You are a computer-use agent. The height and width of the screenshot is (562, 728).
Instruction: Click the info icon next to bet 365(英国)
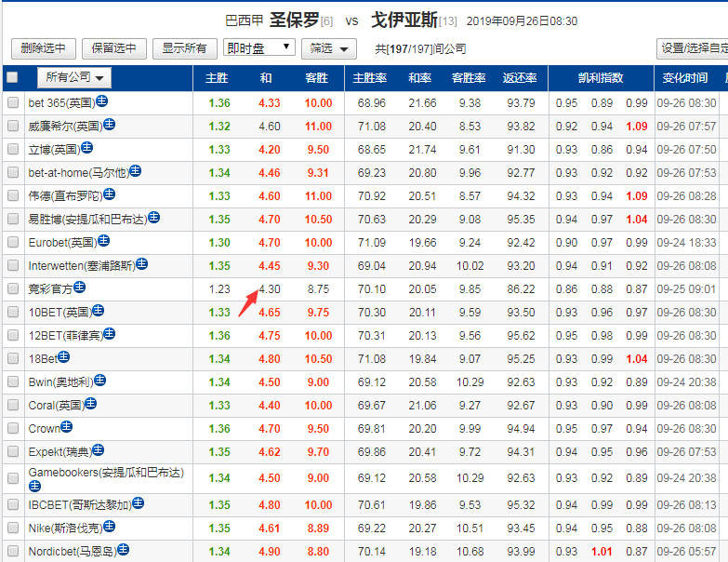point(102,100)
